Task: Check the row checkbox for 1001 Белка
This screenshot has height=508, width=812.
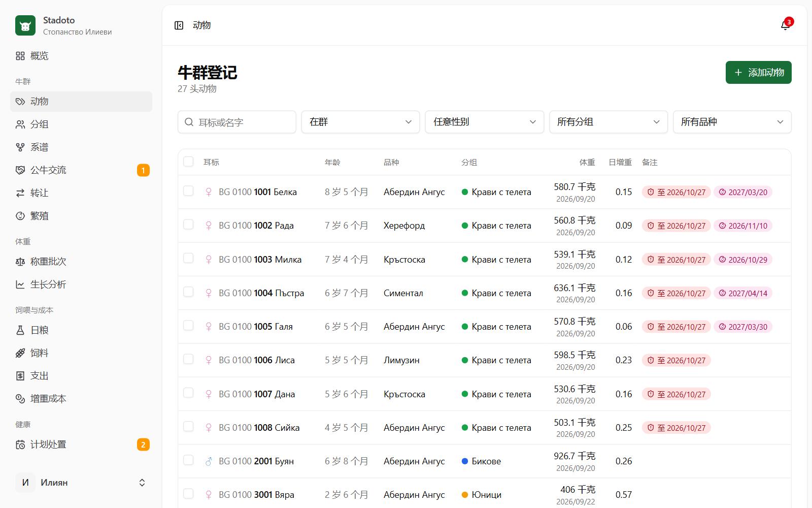Action: click(188, 191)
